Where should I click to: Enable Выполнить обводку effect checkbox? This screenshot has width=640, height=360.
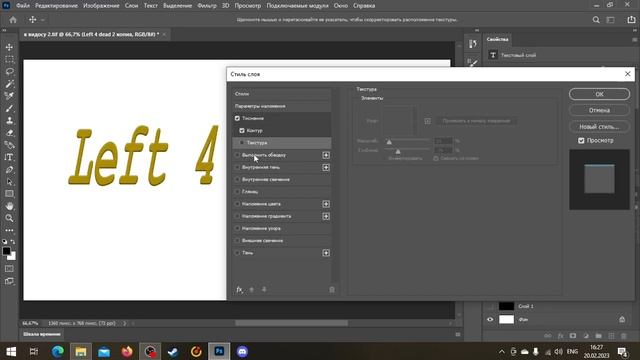[x=237, y=155]
